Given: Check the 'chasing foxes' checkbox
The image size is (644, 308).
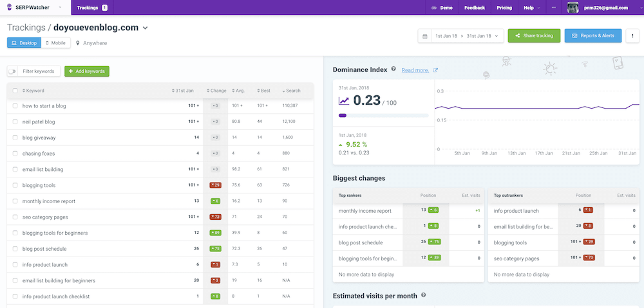Looking at the screenshot, I should 15,154.
